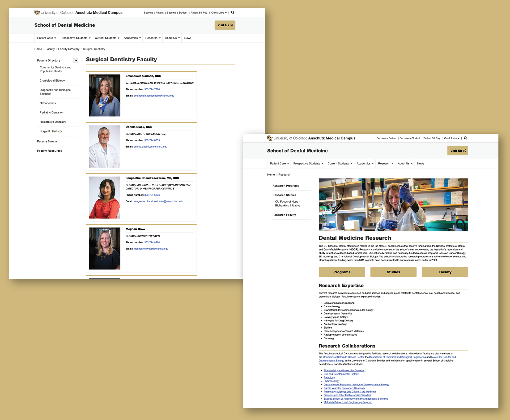Select Orthodontics in faculty sidebar

pyautogui.click(x=48, y=103)
